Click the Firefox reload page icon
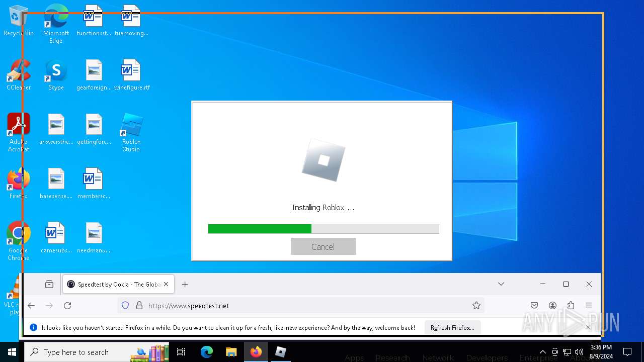The width and height of the screenshot is (644, 362). 67,305
